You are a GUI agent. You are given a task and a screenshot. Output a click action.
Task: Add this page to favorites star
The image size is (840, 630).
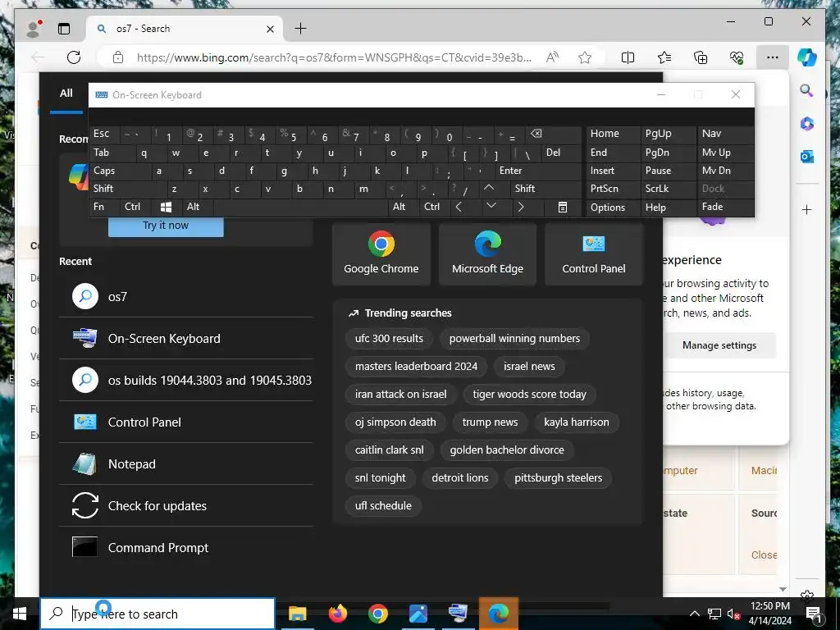pos(585,57)
